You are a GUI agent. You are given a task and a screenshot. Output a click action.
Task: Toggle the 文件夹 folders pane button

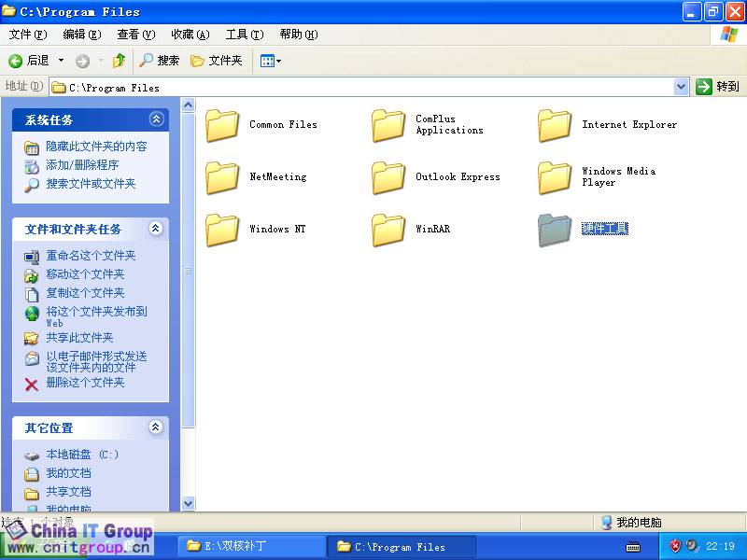tap(217, 61)
